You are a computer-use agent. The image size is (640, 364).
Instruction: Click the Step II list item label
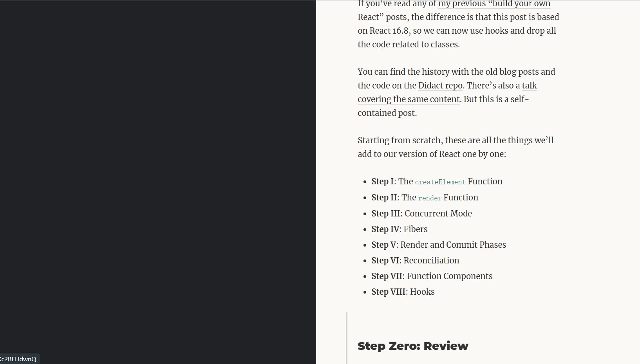tap(384, 198)
